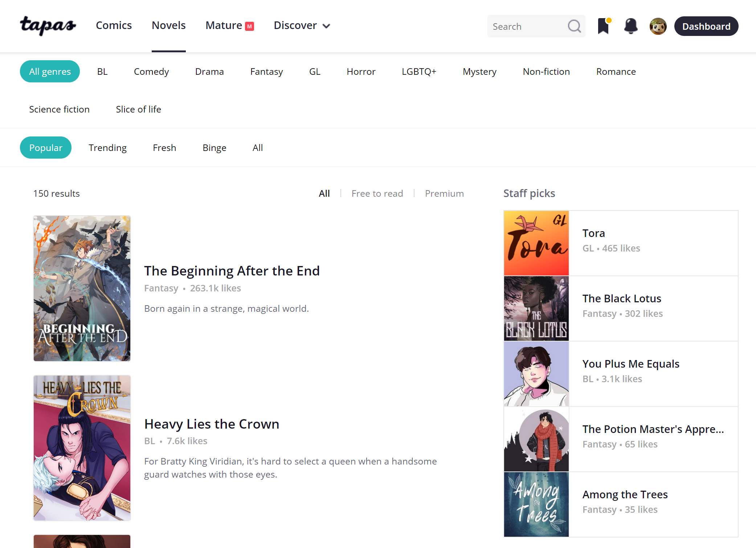
Task: Open the user profile avatar
Action: pyautogui.click(x=658, y=26)
